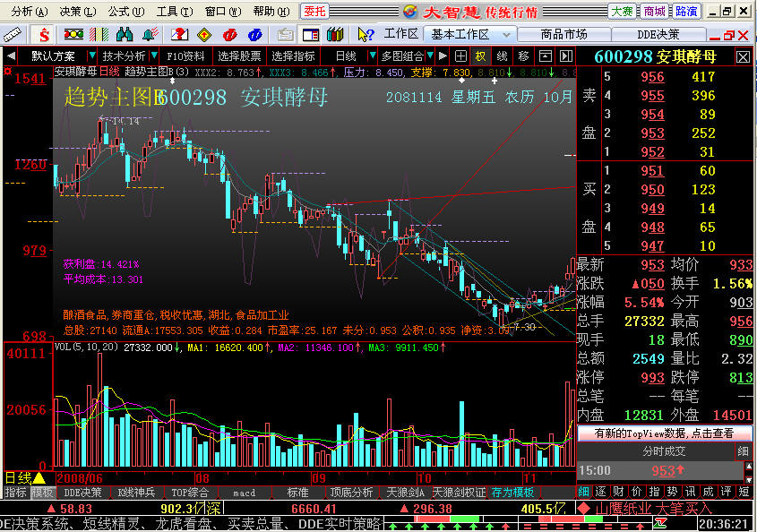Click the yellow triangle beside 日线
Image resolution: width=757 pixels, height=532 pixels.
(39, 478)
